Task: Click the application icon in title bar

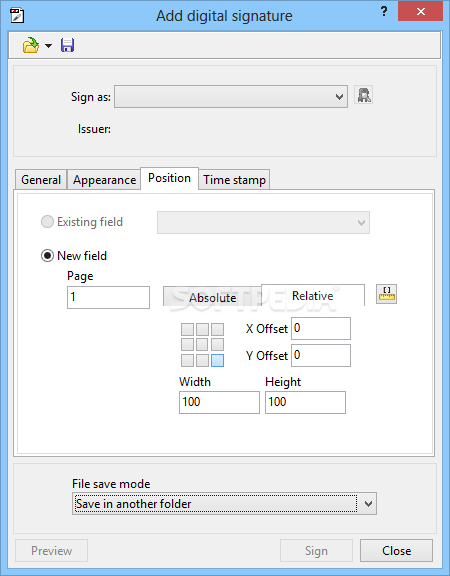Action: pyautogui.click(x=17, y=16)
